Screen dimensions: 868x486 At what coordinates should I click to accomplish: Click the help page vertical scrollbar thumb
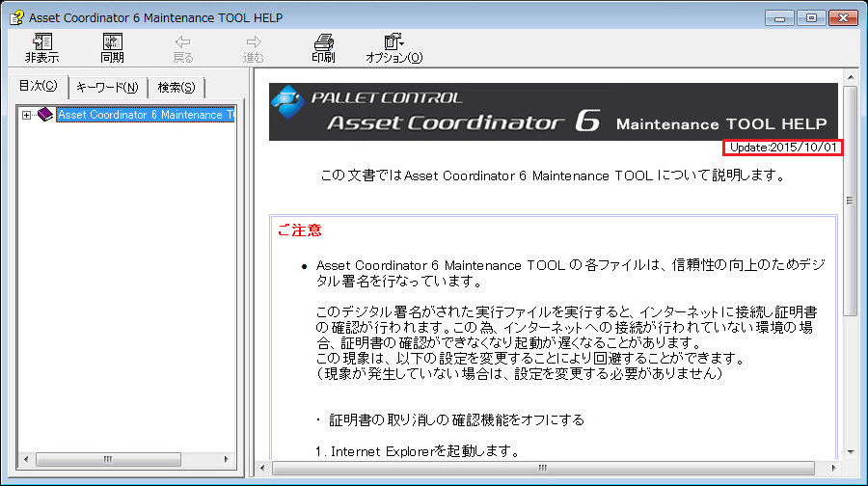click(850, 201)
